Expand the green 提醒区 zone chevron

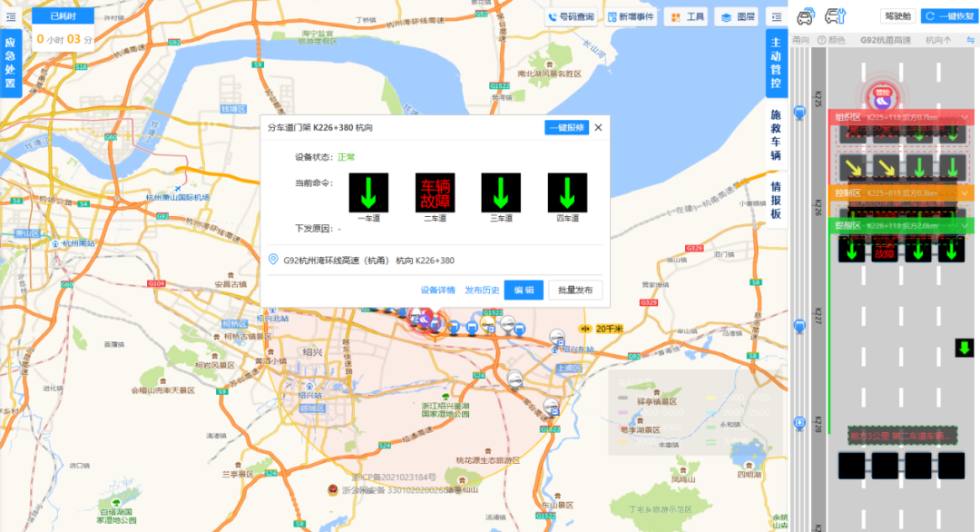965,225
